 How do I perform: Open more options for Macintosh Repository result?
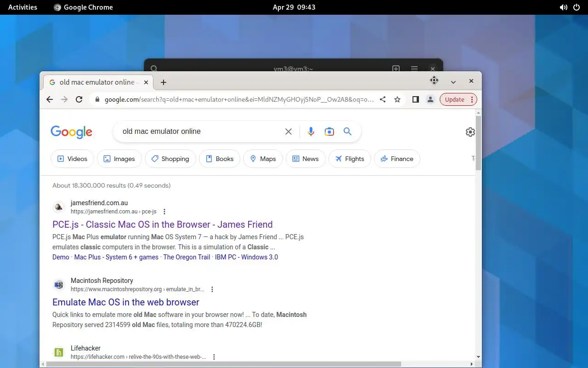point(212,289)
